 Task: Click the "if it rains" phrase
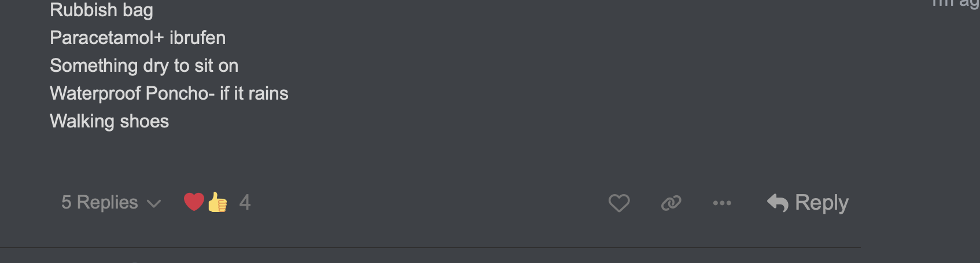point(254,93)
